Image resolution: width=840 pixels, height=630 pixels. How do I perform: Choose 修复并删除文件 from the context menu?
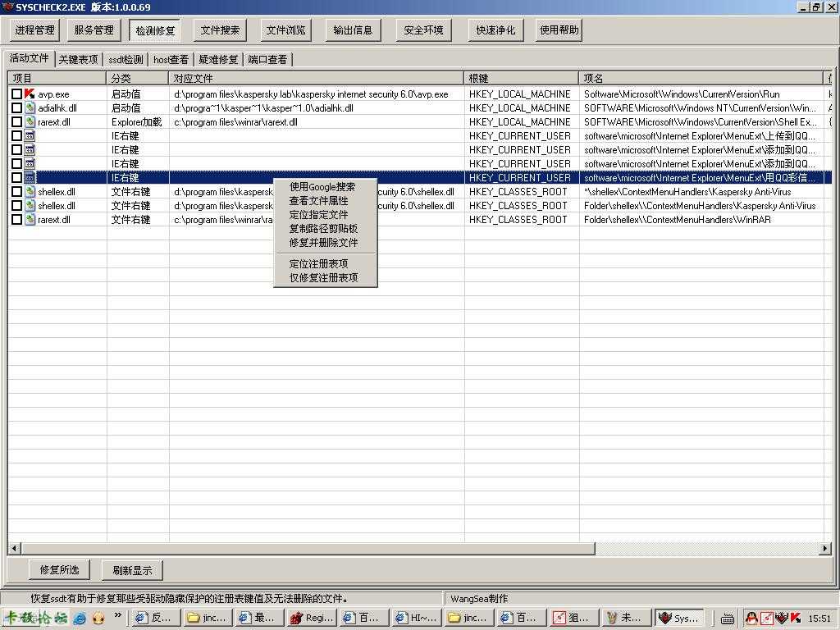325,242
